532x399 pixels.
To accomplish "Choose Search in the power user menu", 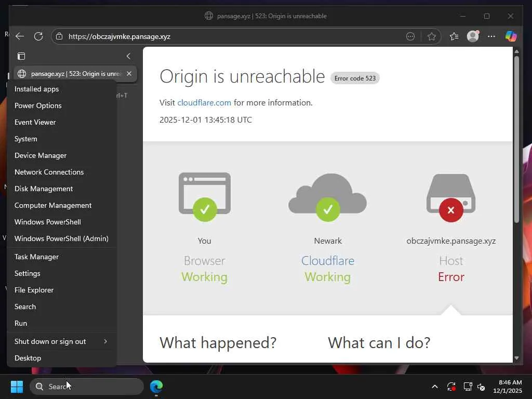I will (x=25, y=307).
